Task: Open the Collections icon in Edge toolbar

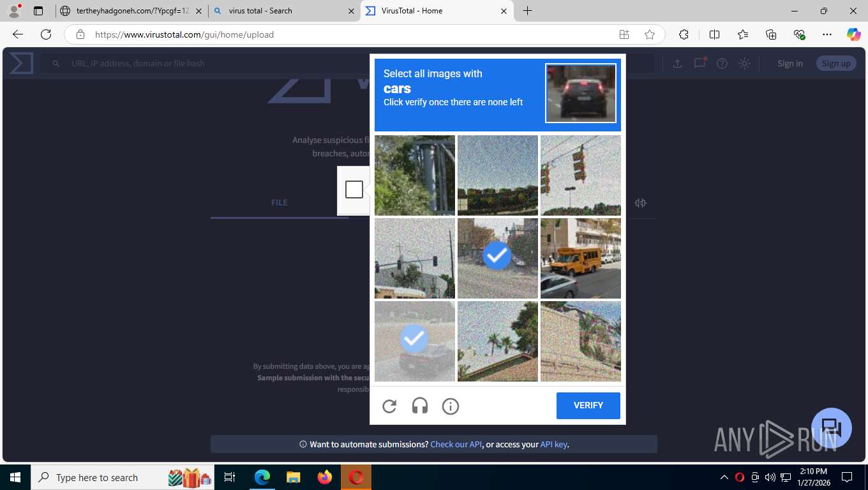Action: (x=771, y=34)
